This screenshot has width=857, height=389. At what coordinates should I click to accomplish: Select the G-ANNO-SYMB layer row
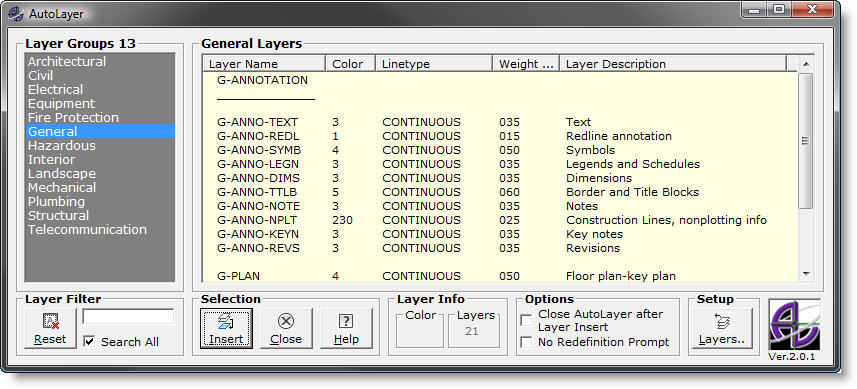tap(499, 150)
